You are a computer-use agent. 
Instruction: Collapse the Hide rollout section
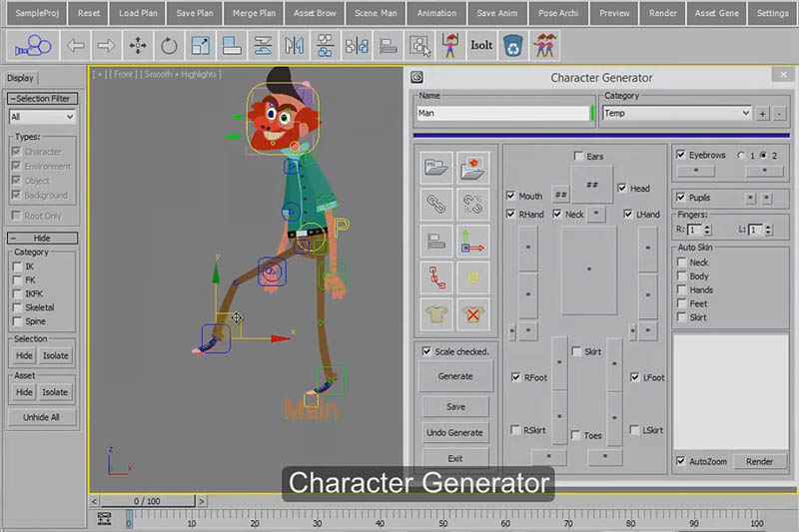click(x=42, y=239)
